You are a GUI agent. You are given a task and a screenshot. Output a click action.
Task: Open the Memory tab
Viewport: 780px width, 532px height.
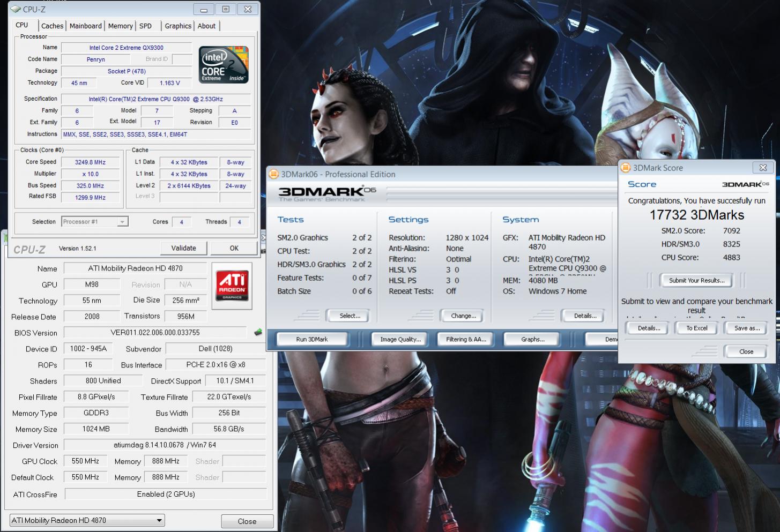(x=121, y=26)
